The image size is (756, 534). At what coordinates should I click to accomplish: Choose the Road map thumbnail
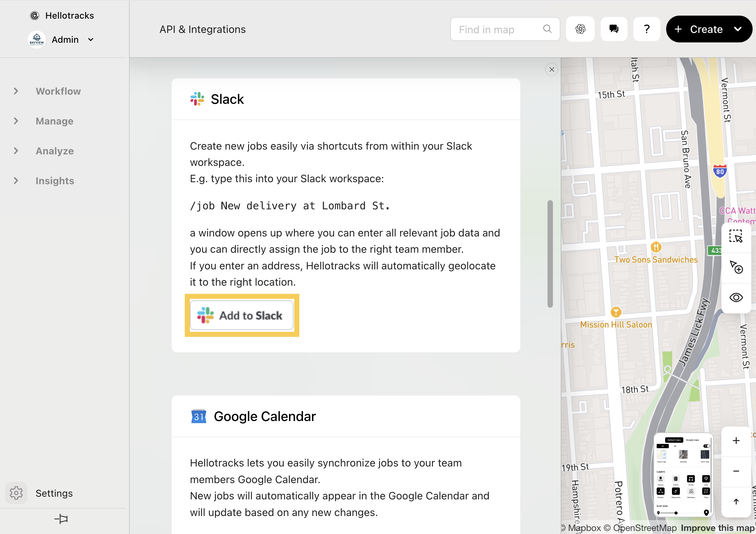coord(661,454)
